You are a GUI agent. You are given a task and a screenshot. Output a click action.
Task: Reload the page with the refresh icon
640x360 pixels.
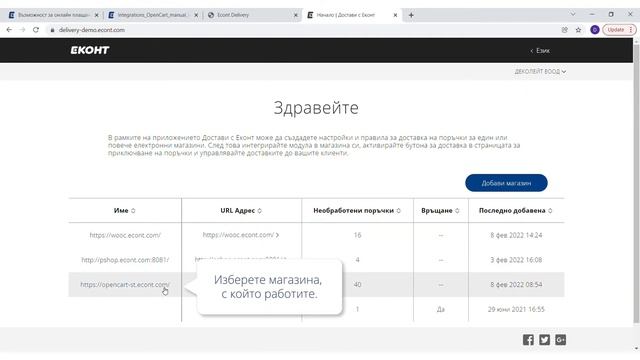coord(36,30)
